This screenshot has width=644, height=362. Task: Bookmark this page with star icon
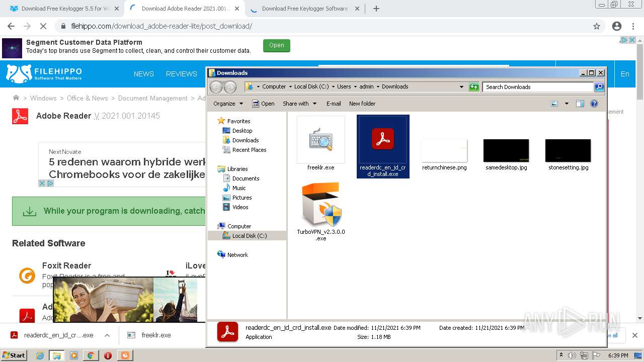point(597,26)
